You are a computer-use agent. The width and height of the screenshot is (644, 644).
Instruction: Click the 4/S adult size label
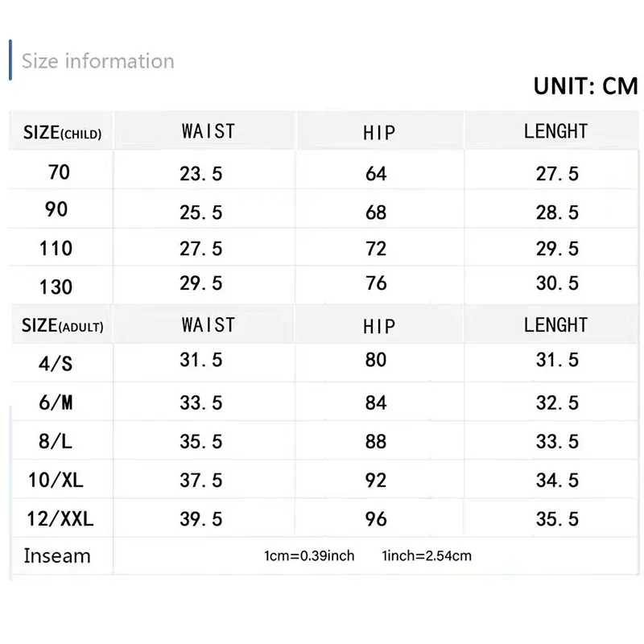coord(56,363)
